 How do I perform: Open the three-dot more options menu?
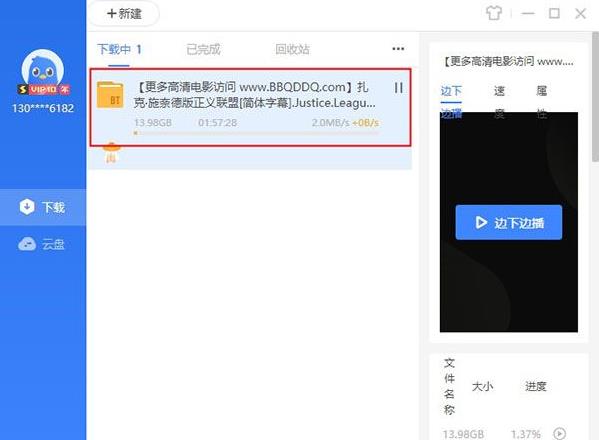coord(398,49)
